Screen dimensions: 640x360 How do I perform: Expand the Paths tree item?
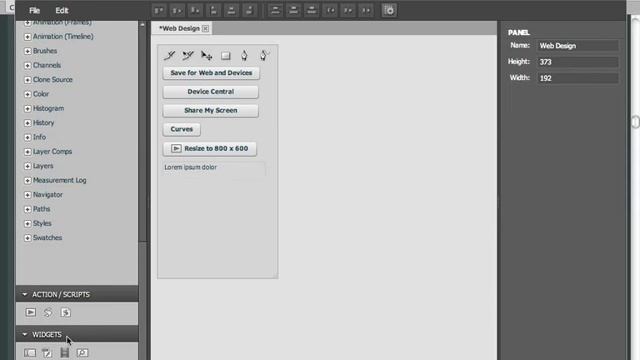click(27, 209)
